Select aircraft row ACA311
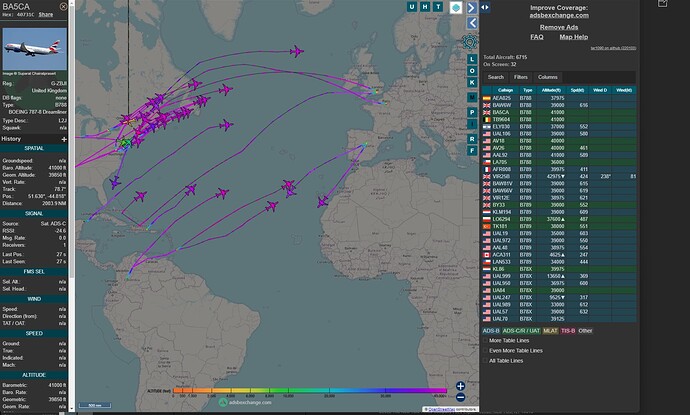The height and width of the screenshot is (415, 690). point(559,255)
